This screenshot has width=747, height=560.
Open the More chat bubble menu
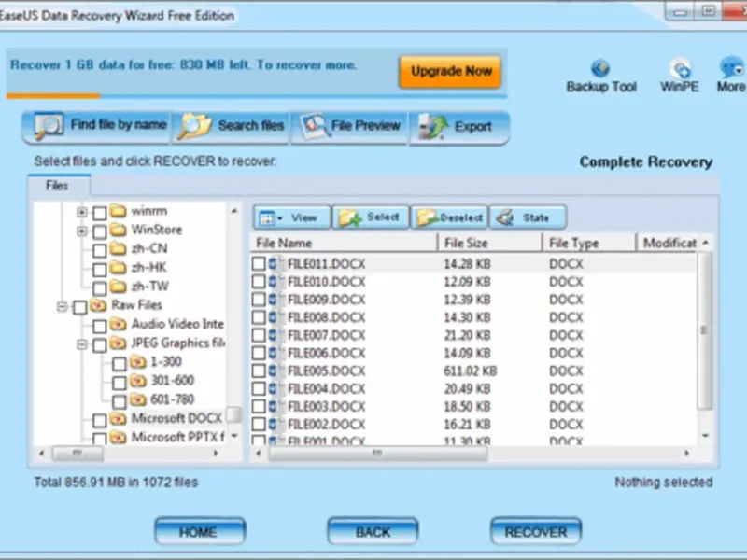(x=731, y=68)
